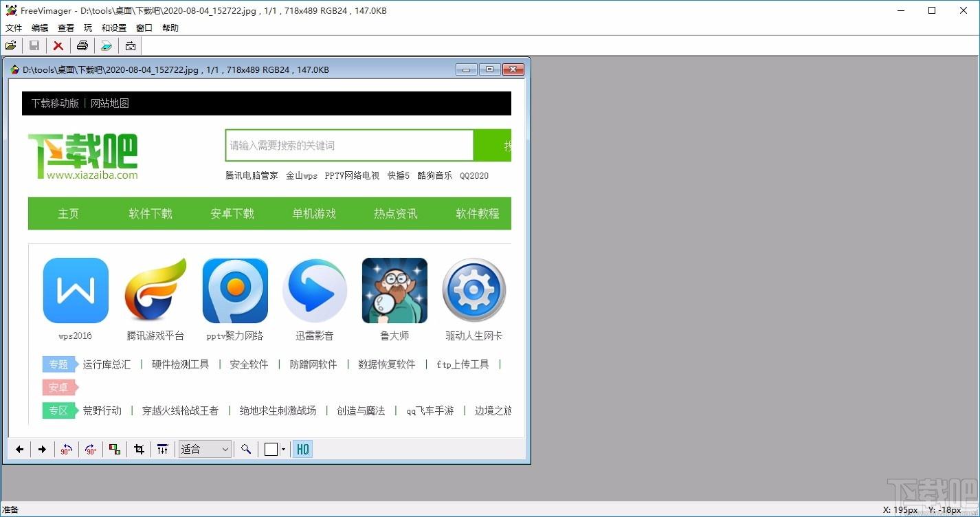Open the 适合 zoom dropdown

click(205, 450)
